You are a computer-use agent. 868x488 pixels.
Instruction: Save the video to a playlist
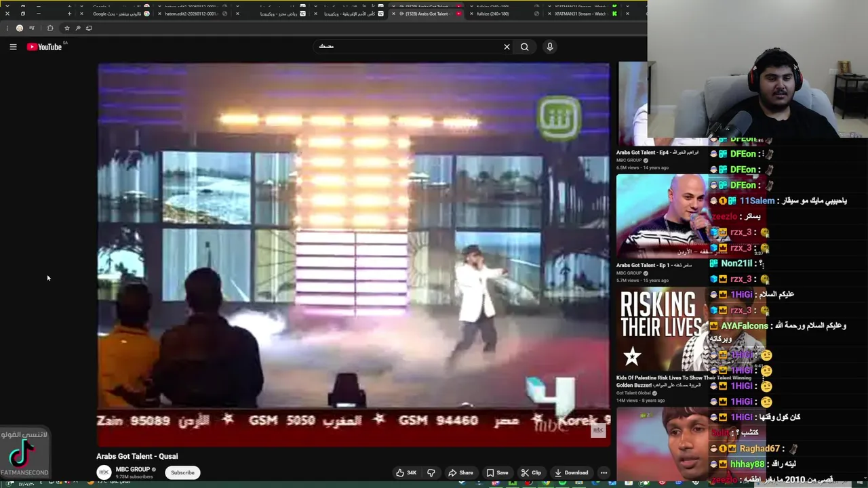[497, 472]
